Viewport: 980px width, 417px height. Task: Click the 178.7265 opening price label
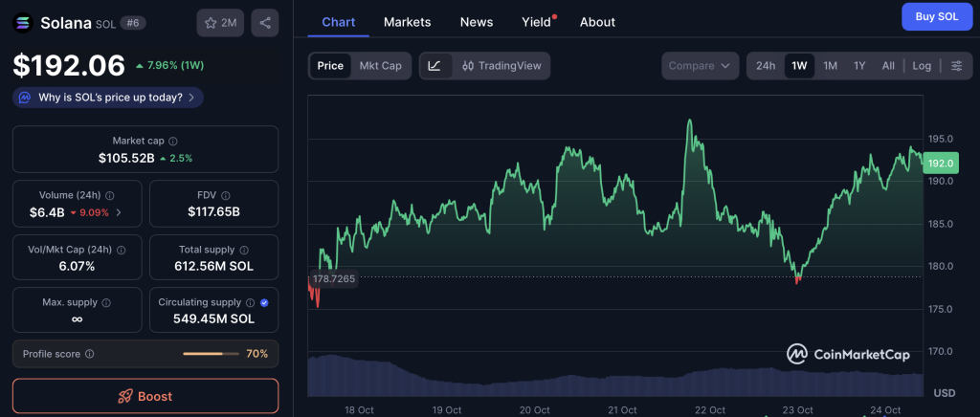pyautogui.click(x=334, y=278)
